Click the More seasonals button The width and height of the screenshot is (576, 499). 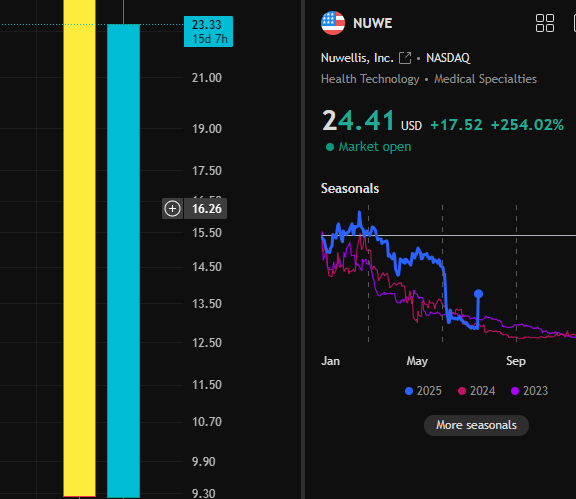(476, 425)
